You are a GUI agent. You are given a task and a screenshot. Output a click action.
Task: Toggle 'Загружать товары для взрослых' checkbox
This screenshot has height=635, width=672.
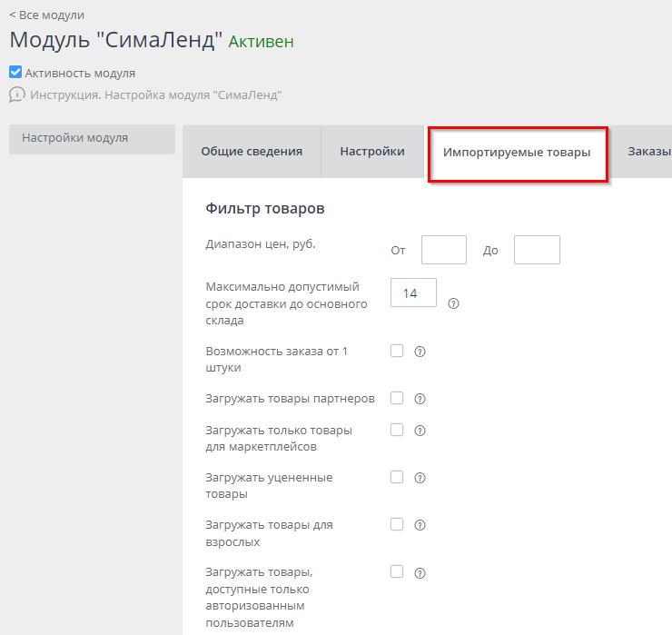point(397,524)
